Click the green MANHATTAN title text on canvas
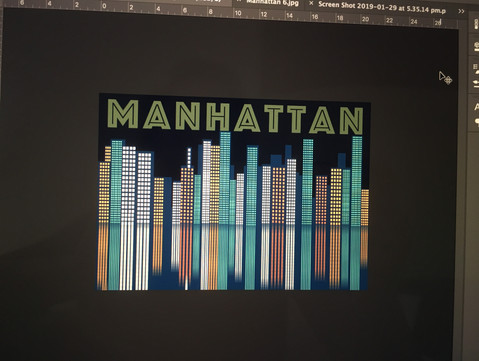The width and height of the screenshot is (479, 361). point(235,116)
